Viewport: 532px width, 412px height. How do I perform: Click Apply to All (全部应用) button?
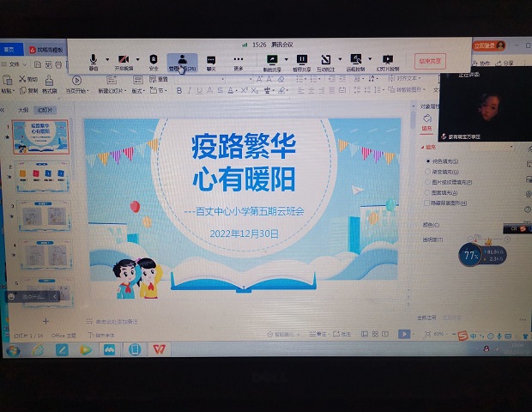[427, 316]
